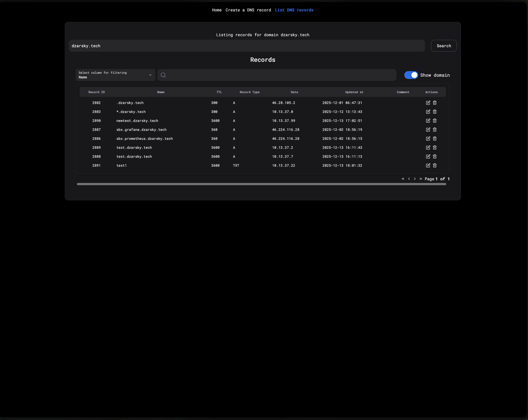Edit the sbx.prometheus.dzarsky.tech record

428,139
